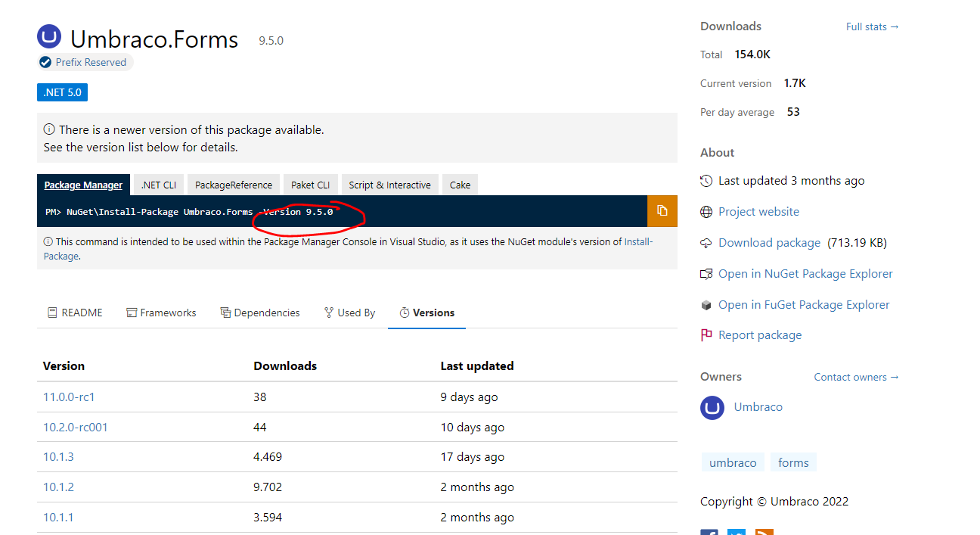The width and height of the screenshot is (980, 535).
Task: Click the Last updated history clock icon
Action: click(x=706, y=181)
